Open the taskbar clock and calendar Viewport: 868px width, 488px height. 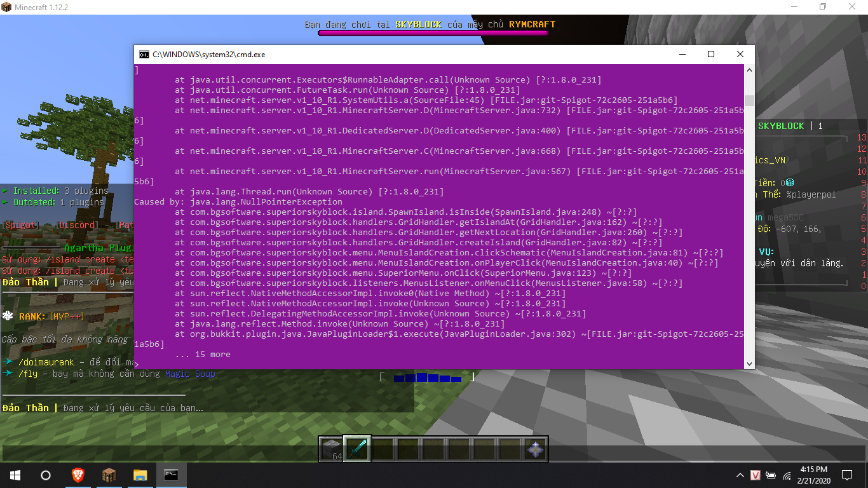814,475
